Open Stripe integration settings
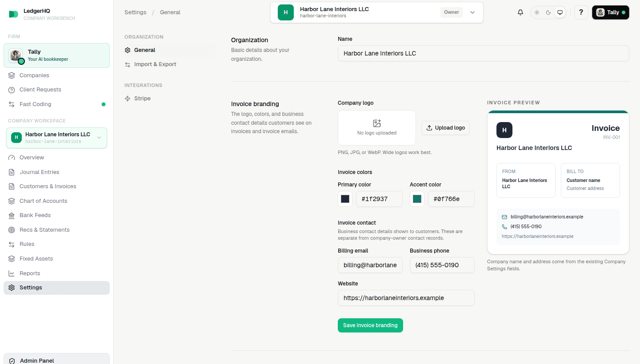This screenshot has width=640, height=364. pyautogui.click(x=170, y=99)
